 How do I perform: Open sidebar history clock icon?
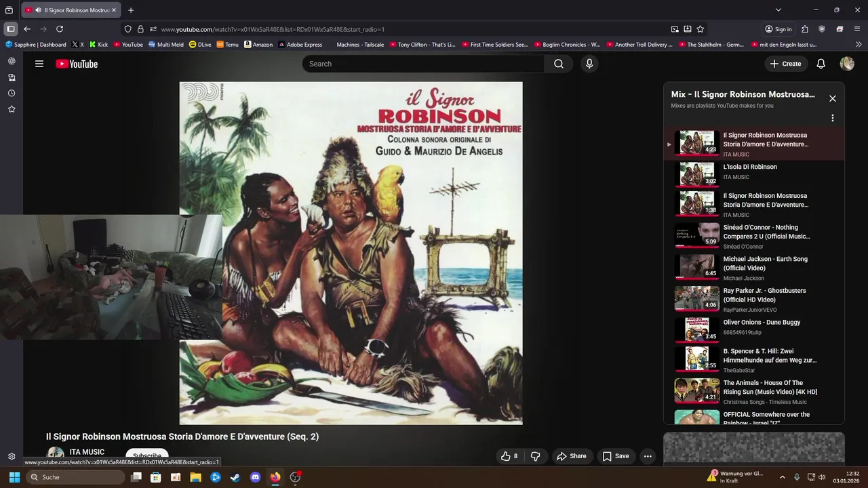click(x=12, y=93)
